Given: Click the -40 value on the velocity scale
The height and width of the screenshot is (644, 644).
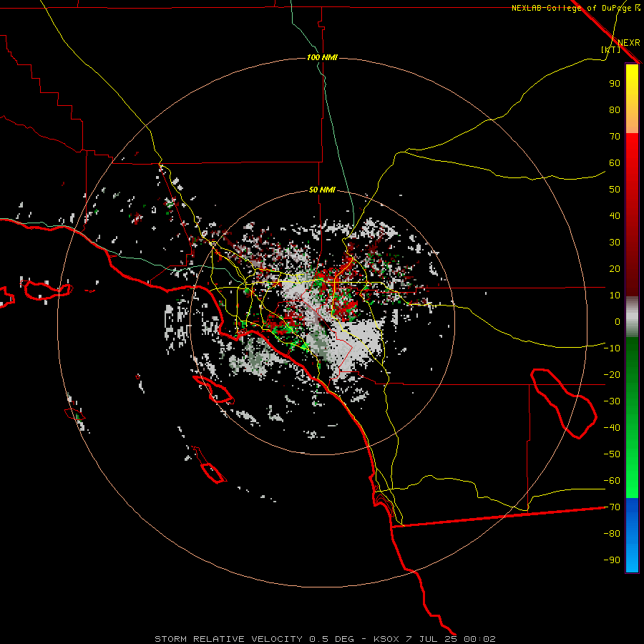Looking at the screenshot, I should pos(612,428).
